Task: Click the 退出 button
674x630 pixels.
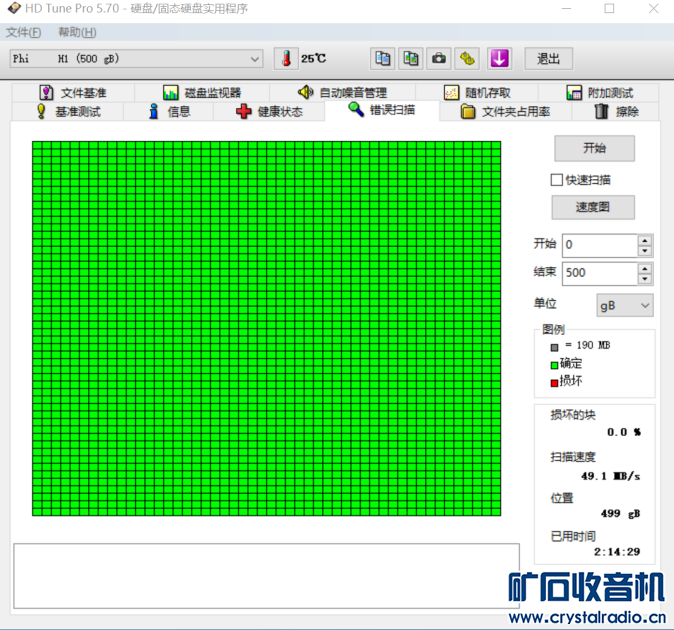Action: (548, 58)
